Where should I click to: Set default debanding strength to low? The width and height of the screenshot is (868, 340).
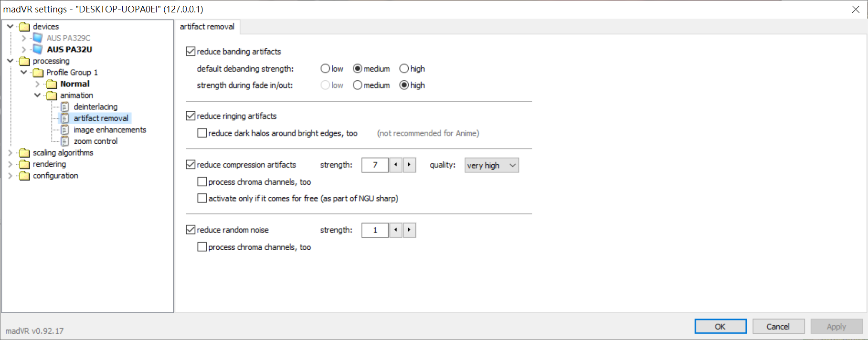[325, 68]
